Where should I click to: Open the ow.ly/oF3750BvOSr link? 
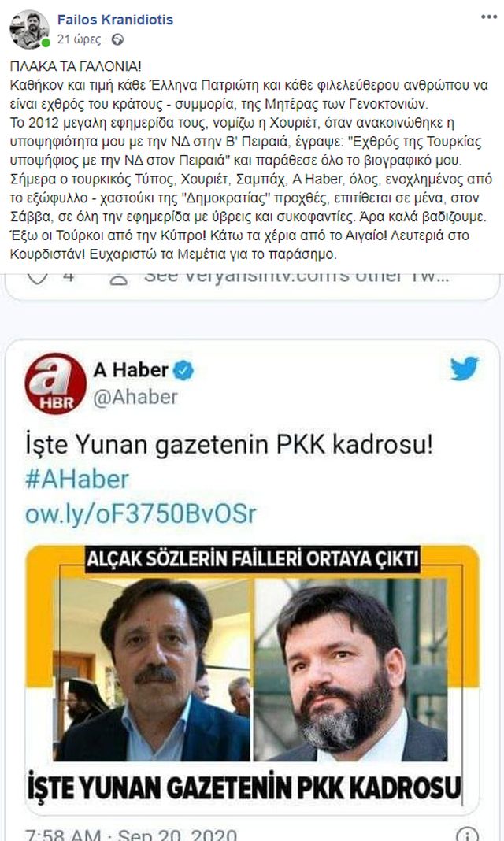coord(141,514)
